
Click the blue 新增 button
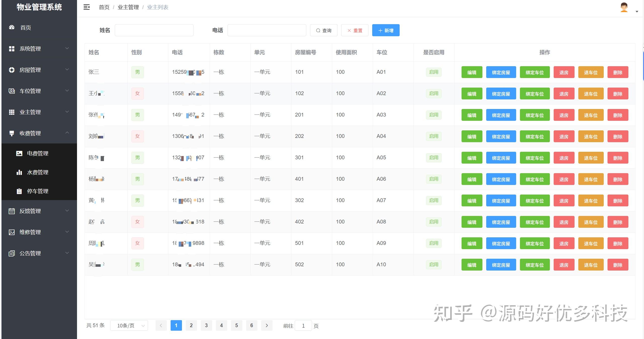point(386,30)
